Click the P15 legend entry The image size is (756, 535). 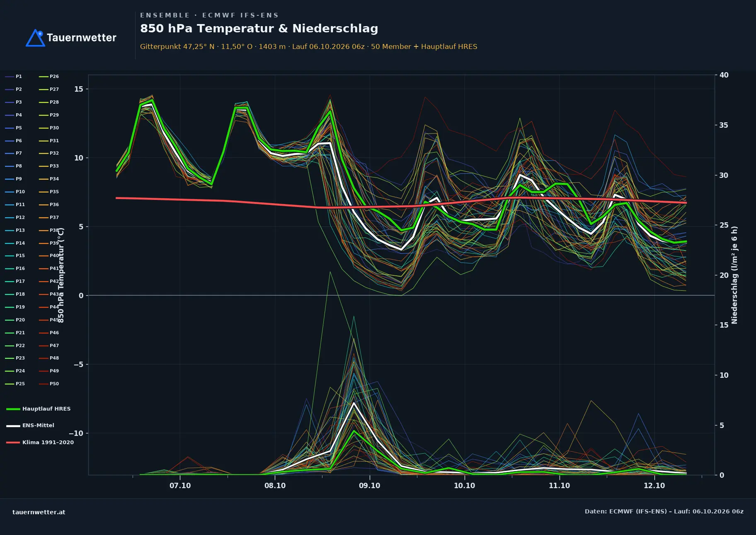point(15,256)
